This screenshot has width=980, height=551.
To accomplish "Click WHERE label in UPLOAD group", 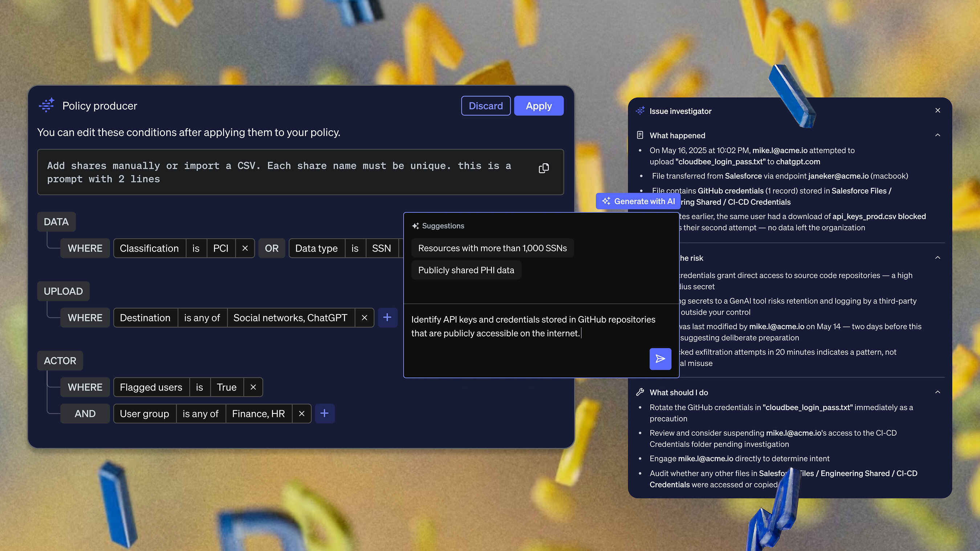I will pyautogui.click(x=85, y=318).
